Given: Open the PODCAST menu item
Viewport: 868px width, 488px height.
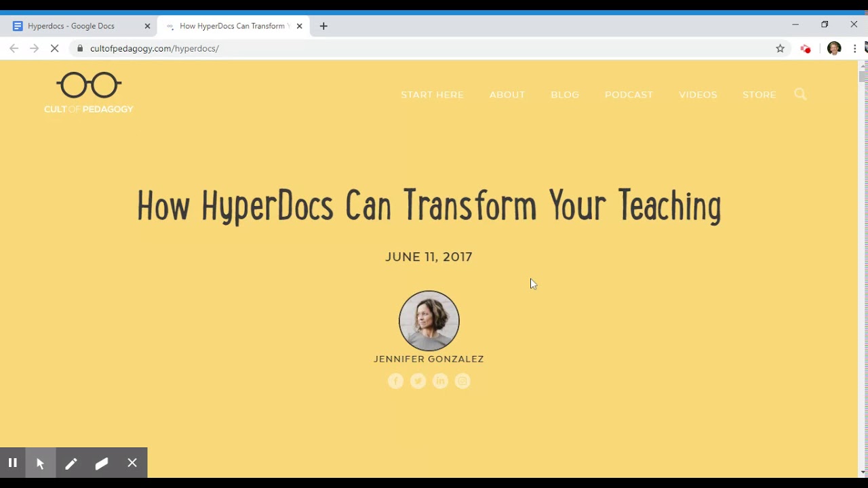Looking at the screenshot, I should click(629, 95).
